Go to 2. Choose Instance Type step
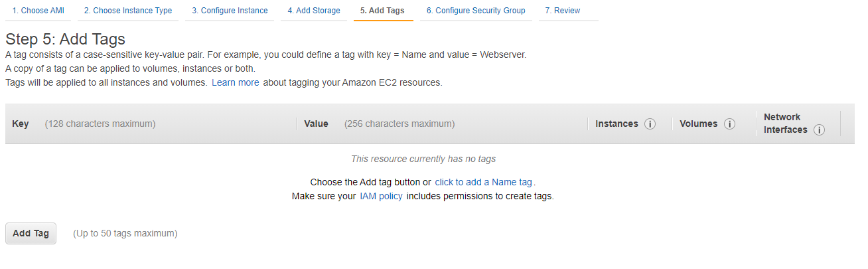The width and height of the screenshot is (868, 269). point(128,11)
